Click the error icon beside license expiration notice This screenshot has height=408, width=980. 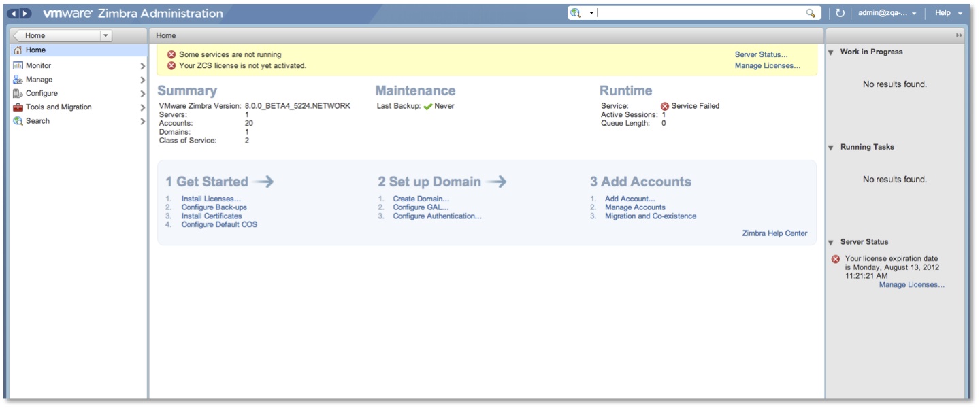836,259
